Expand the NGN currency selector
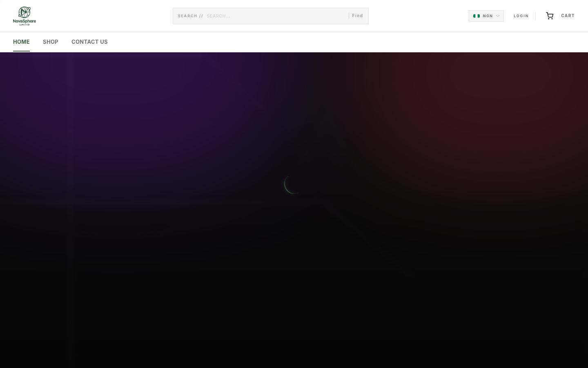Image resolution: width=588 pixels, height=368 pixels. 486,16
